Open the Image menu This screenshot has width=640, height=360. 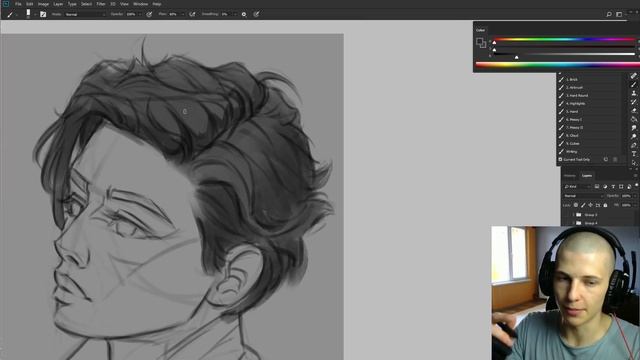pyautogui.click(x=43, y=4)
